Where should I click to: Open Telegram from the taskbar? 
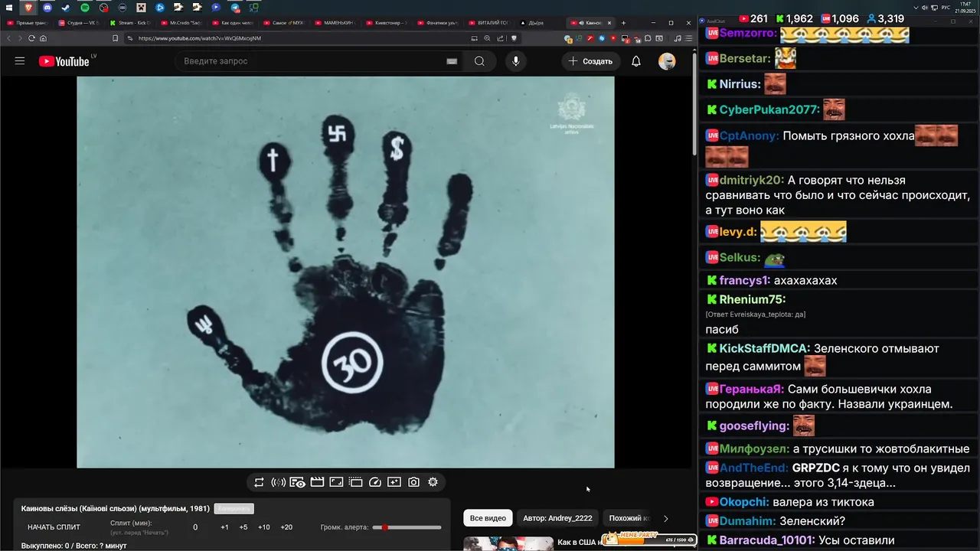(235, 8)
